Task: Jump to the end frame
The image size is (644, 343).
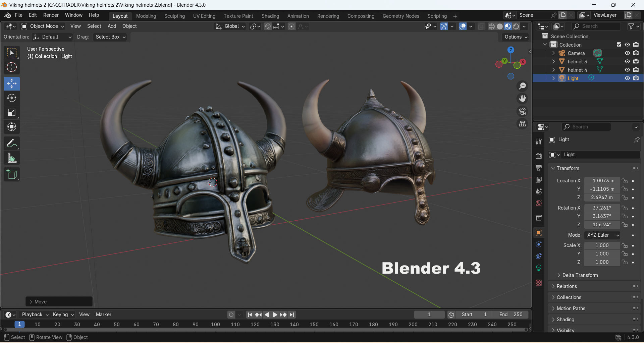Action: (292, 315)
